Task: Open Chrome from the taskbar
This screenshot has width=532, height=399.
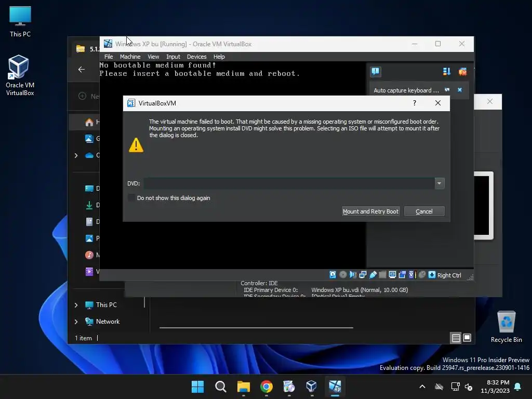Action: [x=267, y=387]
